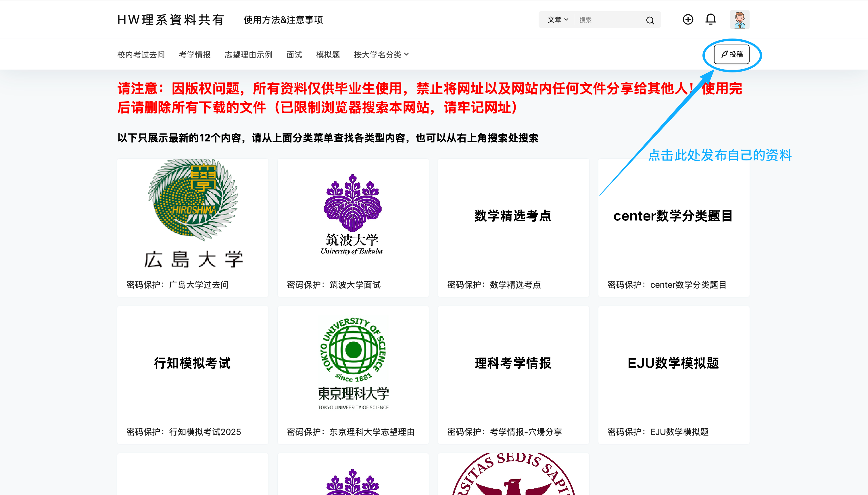
Task: Open link 密码保护：筑波大学面试
Action: pos(334,285)
